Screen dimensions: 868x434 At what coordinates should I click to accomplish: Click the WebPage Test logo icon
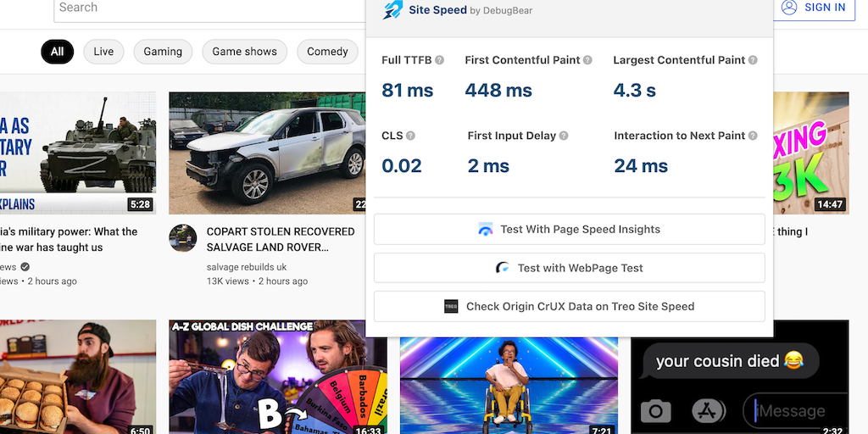503,268
